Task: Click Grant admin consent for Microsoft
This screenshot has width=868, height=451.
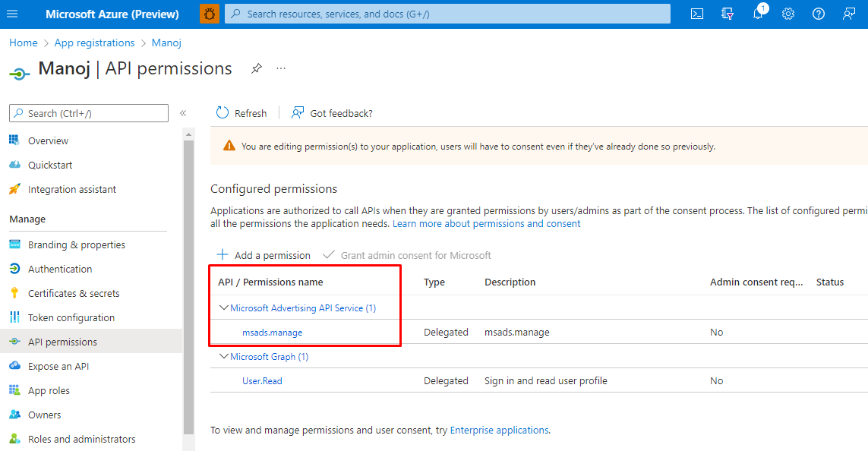Action: (407, 255)
